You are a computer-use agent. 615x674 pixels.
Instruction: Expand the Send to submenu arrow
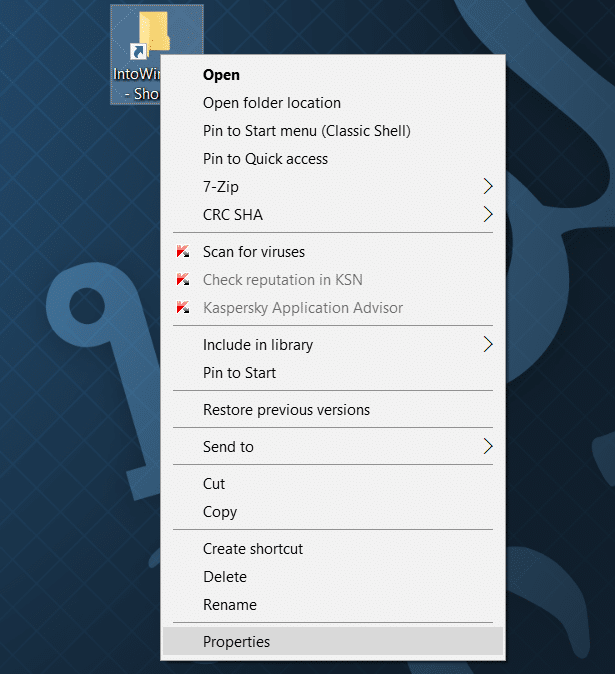488,446
